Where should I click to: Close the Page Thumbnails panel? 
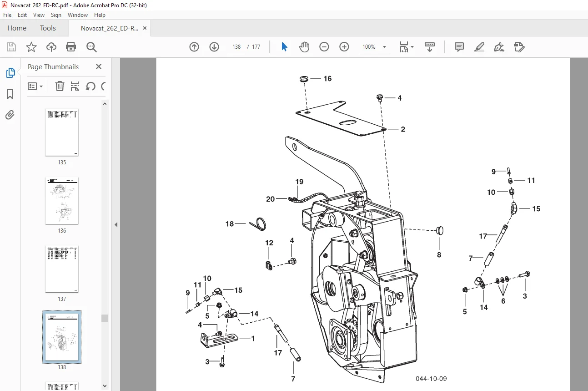pos(99,66)
